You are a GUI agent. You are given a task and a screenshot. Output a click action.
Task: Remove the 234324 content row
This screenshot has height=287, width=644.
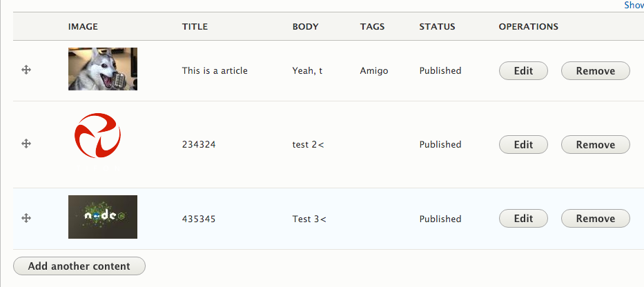pyautogui.click(x=596, y=144)
